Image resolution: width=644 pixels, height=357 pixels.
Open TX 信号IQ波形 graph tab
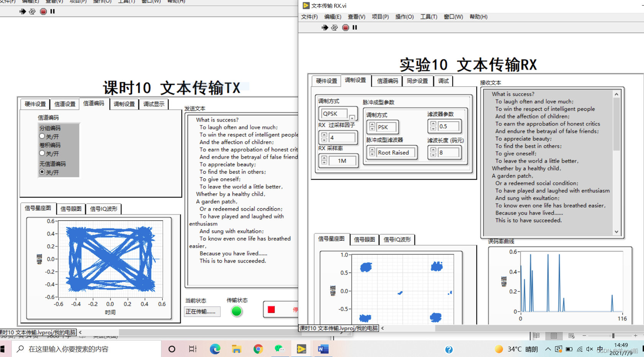tap(103, 209)
